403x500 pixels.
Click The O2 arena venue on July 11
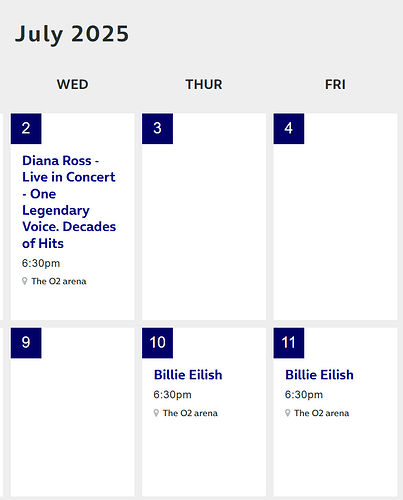point(321,413)
